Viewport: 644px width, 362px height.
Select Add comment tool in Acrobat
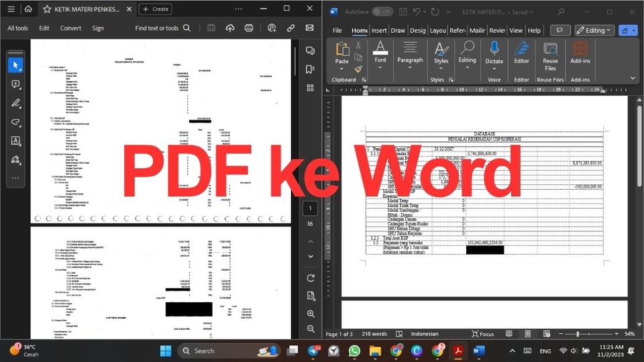coord(15,84)
